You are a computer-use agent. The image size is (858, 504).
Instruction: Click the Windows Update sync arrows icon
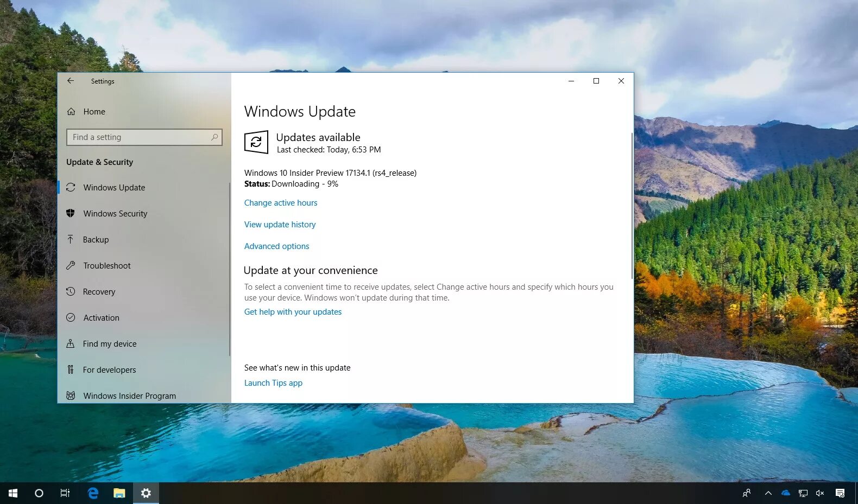pyautogui.click(x=71, y=187)
